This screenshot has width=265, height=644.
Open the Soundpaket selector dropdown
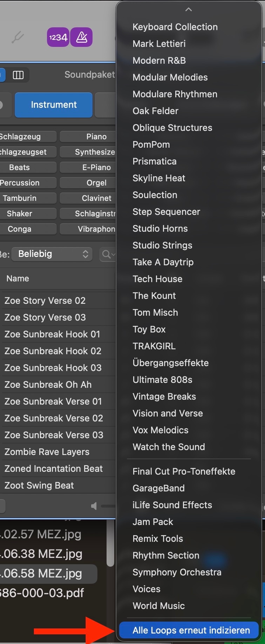(90, 75)
